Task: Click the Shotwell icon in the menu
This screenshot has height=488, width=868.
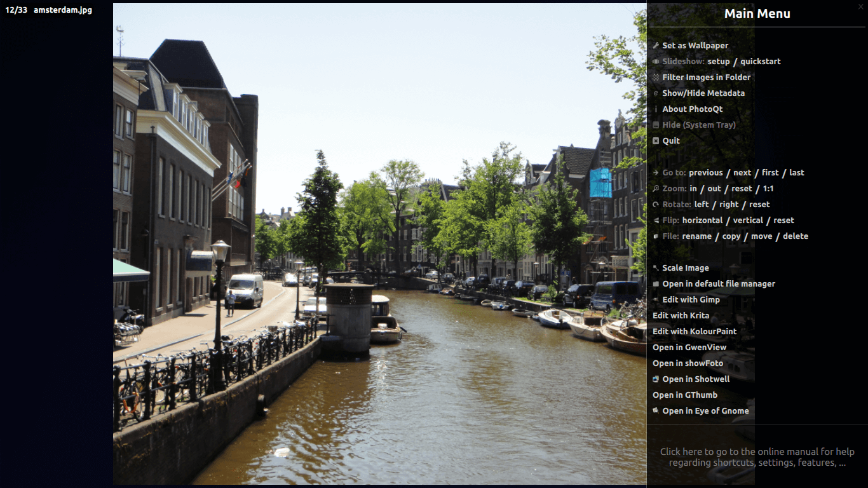Action: 656,379
